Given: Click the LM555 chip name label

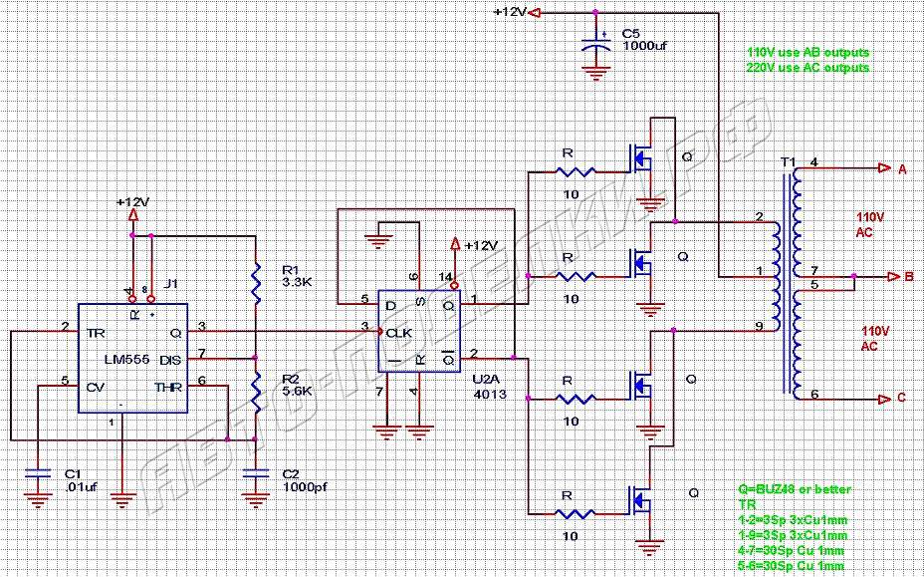Looking at the screenshot, I should 126,360.
